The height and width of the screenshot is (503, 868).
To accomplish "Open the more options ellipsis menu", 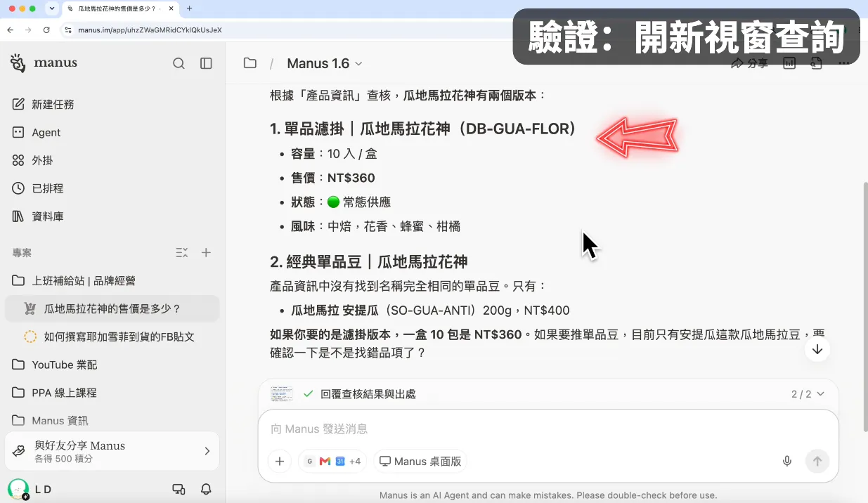I will (843, 63).
